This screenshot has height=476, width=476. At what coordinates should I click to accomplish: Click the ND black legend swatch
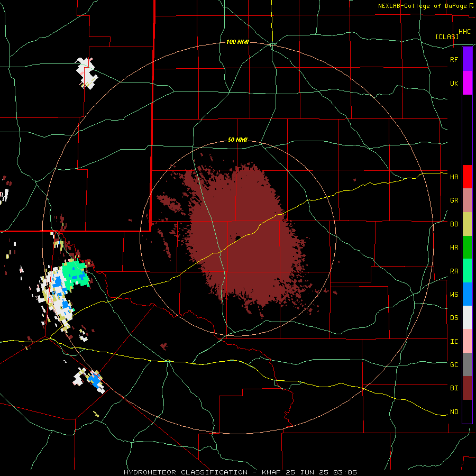[467, 411]
